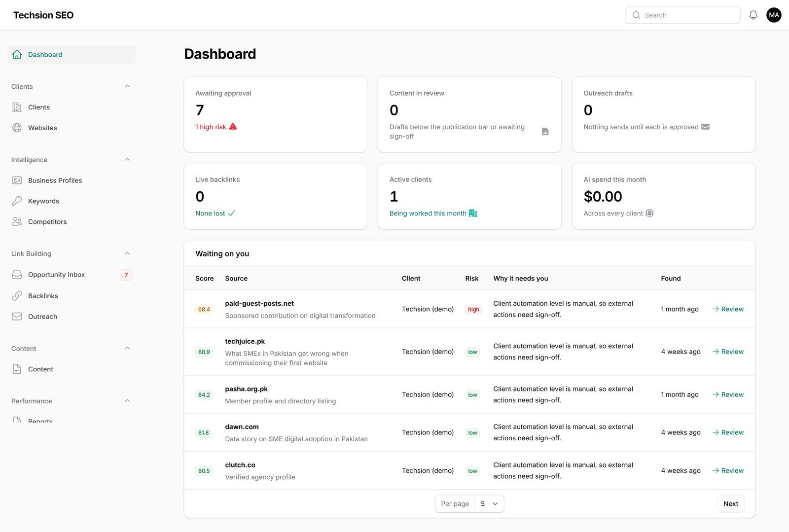Screen dimensions: 789x532
Task: Click the high risk badge in the table
Action: pyautogui.click(x=473, y=310)
